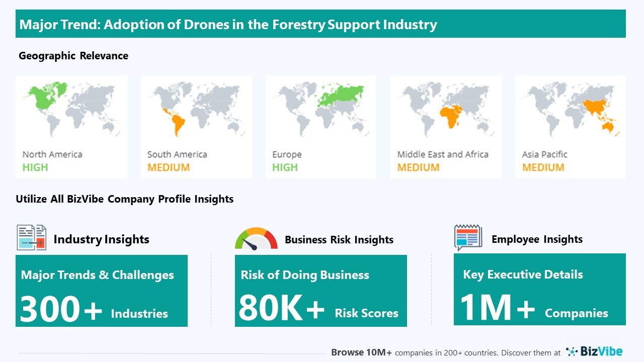Viewport: 644px width, 362px height.
Task: Open the Key Executive Details tile
Action: pos(539,290)
